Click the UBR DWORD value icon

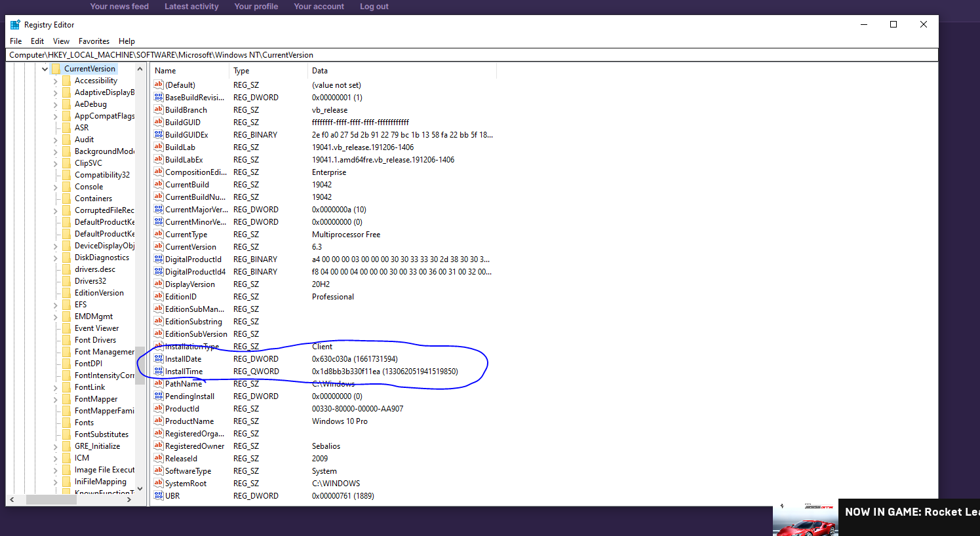[x=158, y=495]
